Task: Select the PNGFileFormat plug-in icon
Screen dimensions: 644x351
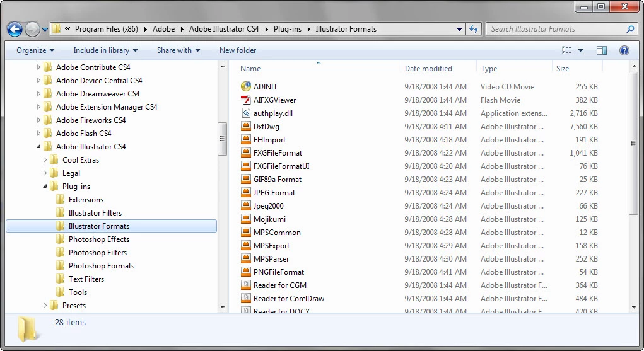Action: coord(245,272)
